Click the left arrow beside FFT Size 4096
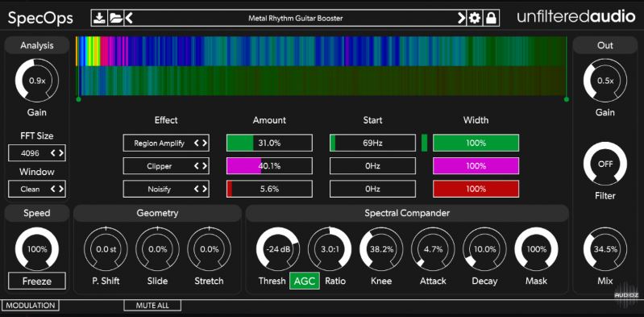 53,153
